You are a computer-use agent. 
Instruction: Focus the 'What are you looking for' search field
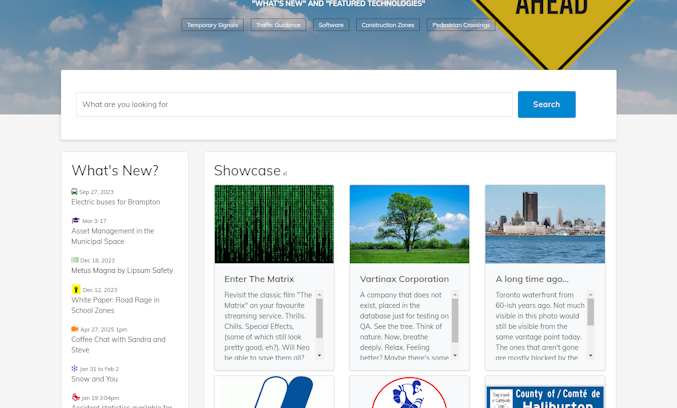[x=294, y=104]
